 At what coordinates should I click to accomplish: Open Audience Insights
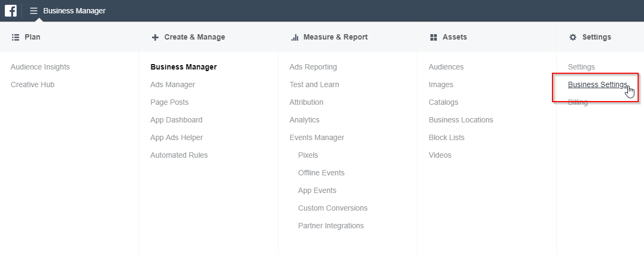(40, 67)
